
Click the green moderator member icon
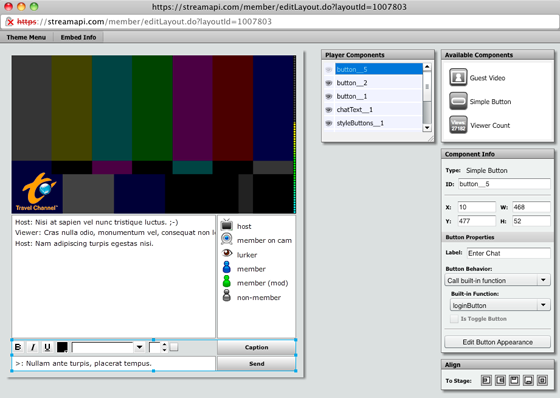click(226, 281)
